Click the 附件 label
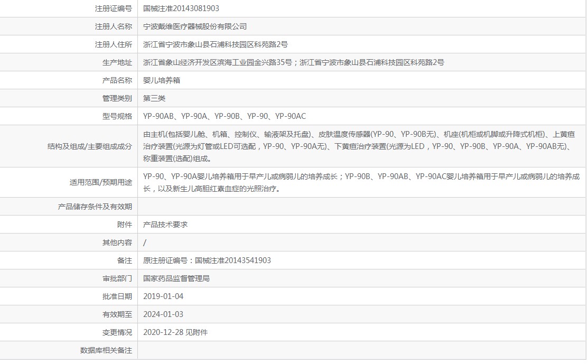The width and height of the screenshot is (588, 364). coord(125,225)
